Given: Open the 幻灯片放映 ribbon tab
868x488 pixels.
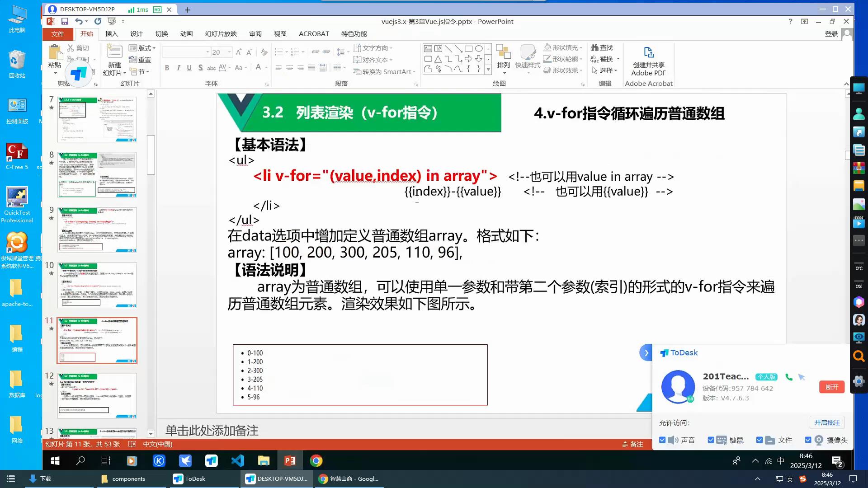Looking at the screenshot, I should pos(221,34).
